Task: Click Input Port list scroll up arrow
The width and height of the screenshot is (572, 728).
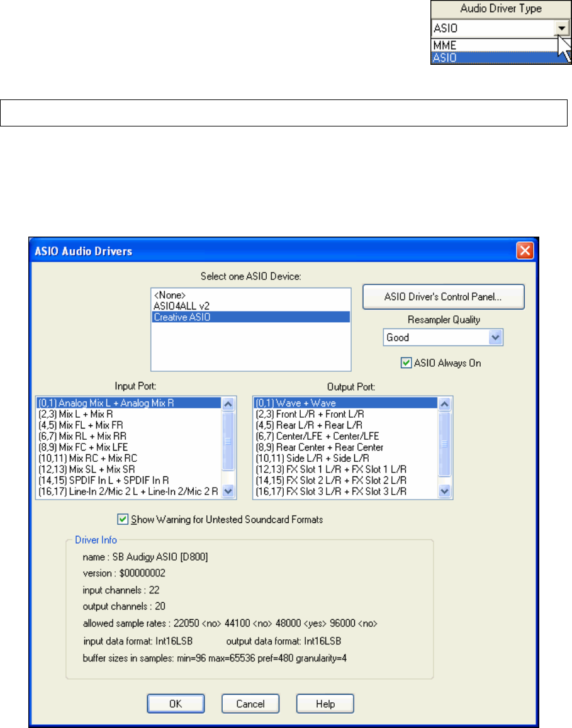Action: [228, 404]
